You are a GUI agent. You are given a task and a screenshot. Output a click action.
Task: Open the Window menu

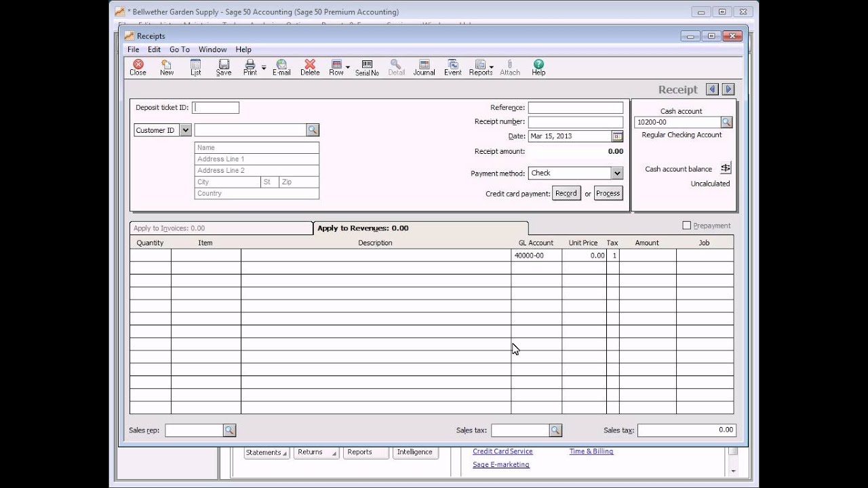[212, 49]
